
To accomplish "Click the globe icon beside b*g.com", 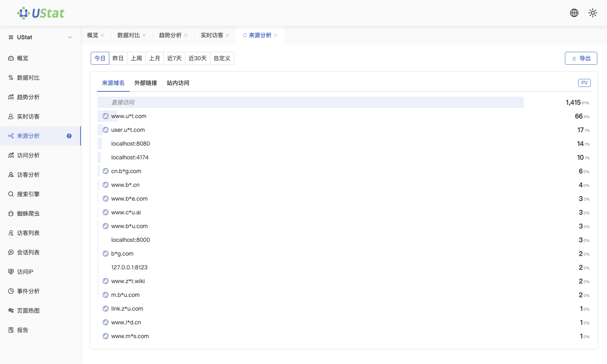I will coord(106,254).
